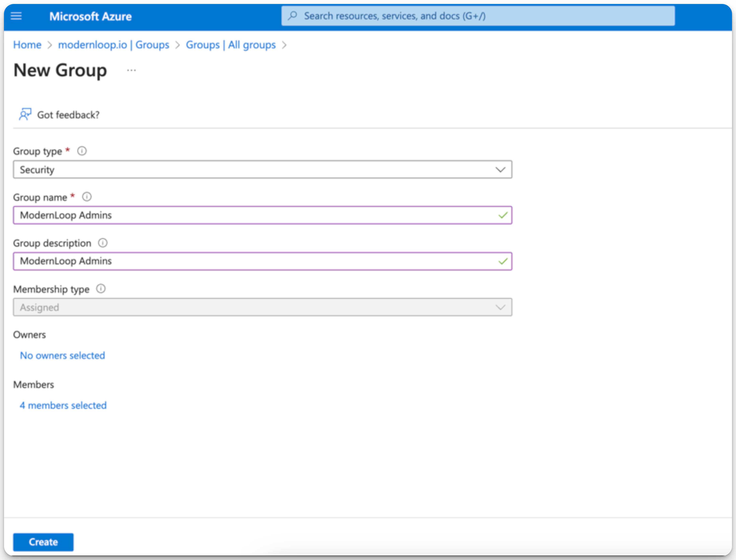Image resolution: width=736 pixels, height=560 pixels.
Task: Click the Group type field label
Action: click(x=38, y=151)
